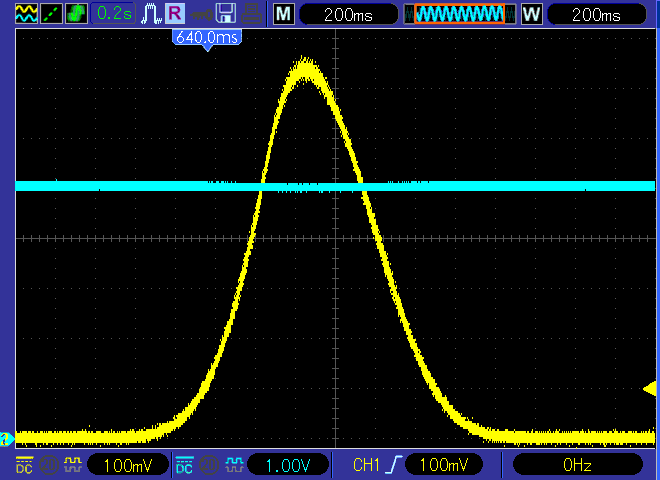This screenshot has width=660, height=480.
Task: Click the W window timebase label
Action: pyautogui.click(x=532, y=14)
